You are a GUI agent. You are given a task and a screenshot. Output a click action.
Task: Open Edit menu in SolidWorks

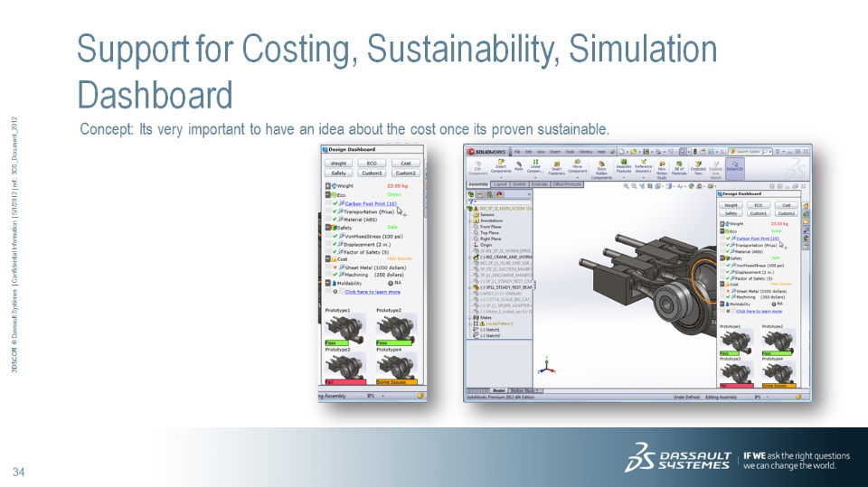point(529,151)
